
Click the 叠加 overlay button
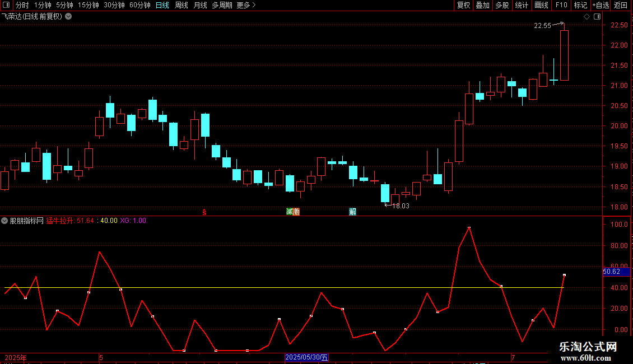[482, 5]
